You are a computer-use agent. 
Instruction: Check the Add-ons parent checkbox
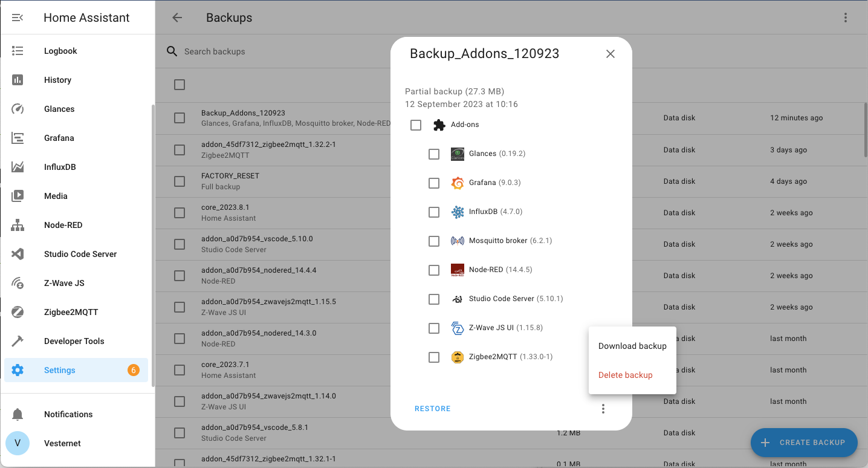point(416,125)
